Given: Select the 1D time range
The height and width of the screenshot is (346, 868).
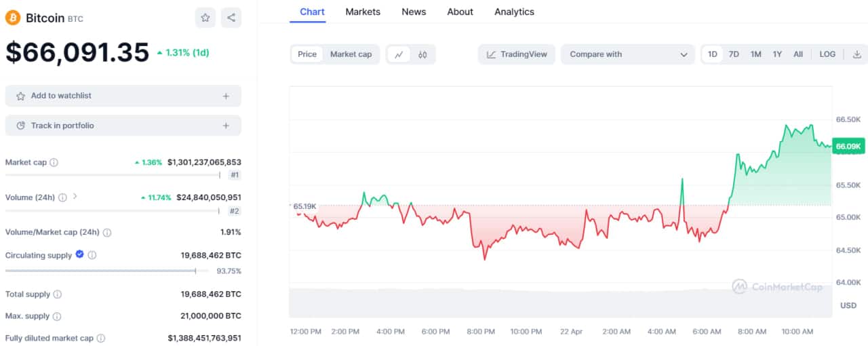Looking at the screenshot, I should point(713,54).
